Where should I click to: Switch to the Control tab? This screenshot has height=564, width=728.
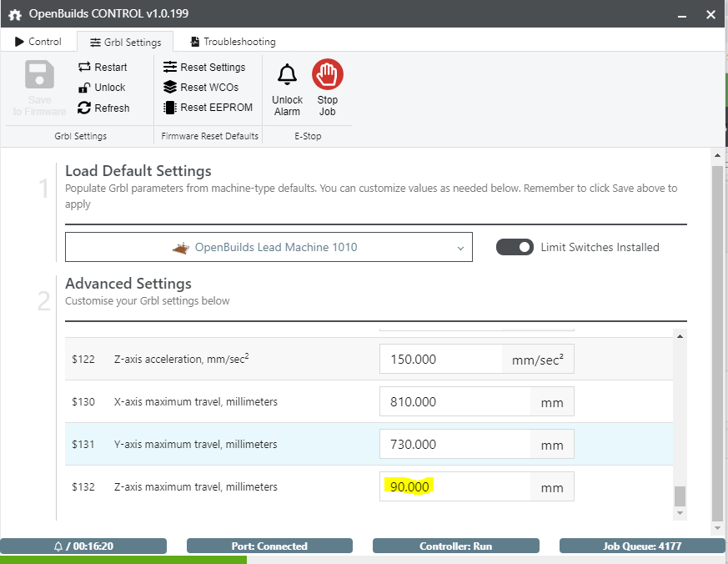point(38,42)
